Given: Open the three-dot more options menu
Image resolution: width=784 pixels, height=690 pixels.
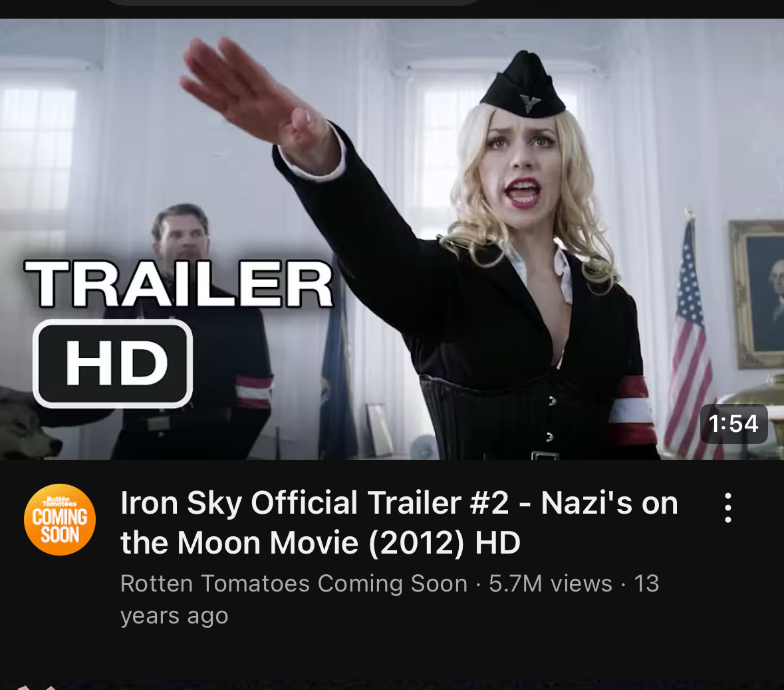Looking at the screenshot, I should click(x=728, y=508).
